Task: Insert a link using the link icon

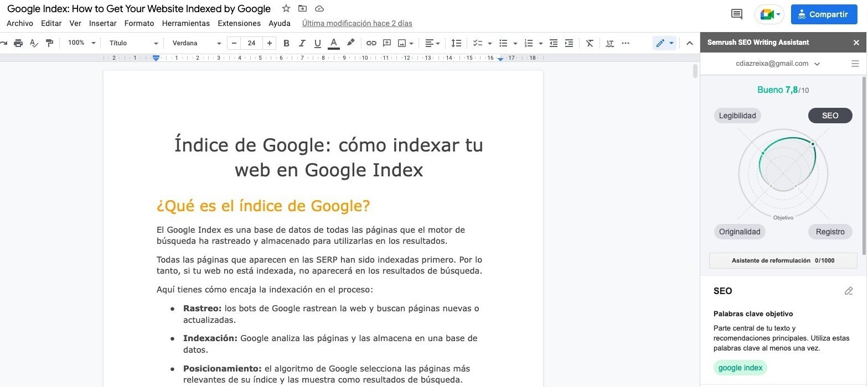Action: (371, 43)
